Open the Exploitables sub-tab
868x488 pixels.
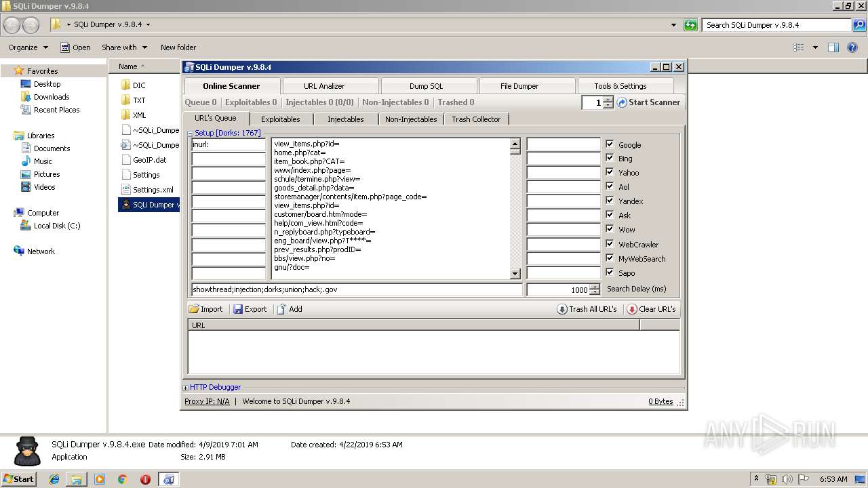(x=281, y=119)
